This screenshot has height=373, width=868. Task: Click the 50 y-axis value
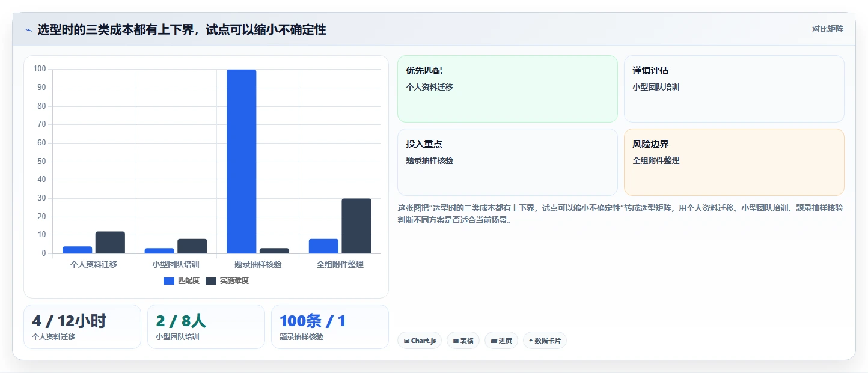pyautogui.click(x=41, y=161)
